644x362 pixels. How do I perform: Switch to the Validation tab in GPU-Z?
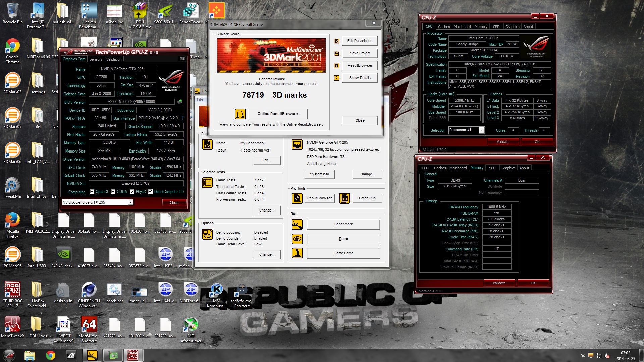(x=114, y=59)
